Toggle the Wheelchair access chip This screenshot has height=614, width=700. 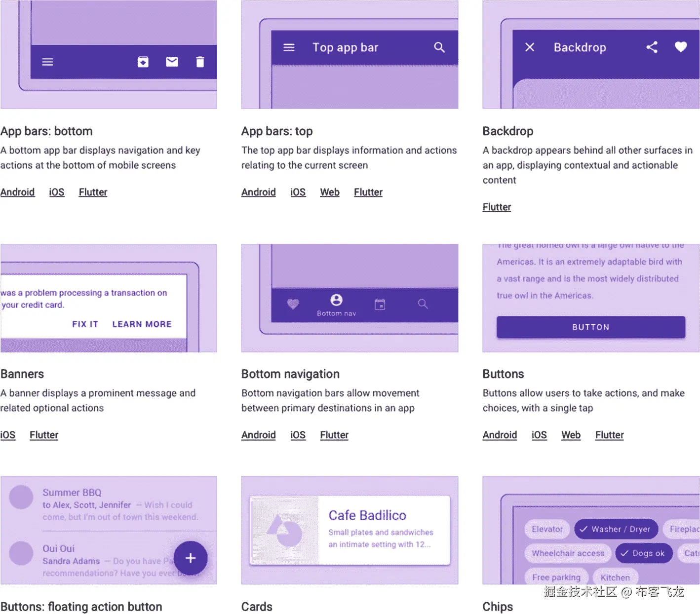(x=568, y=553)
